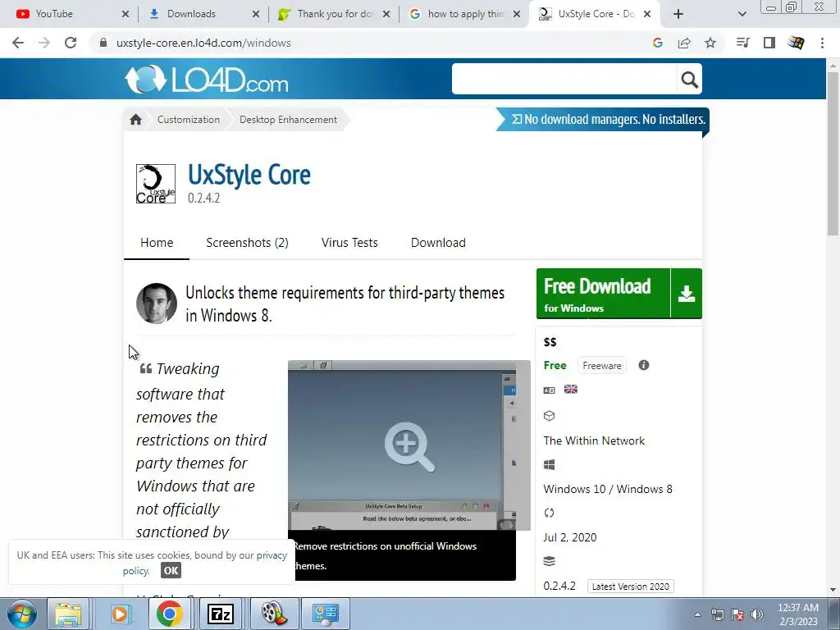
Task: Close the UxStyle Core tab
Action: [647, 14]
